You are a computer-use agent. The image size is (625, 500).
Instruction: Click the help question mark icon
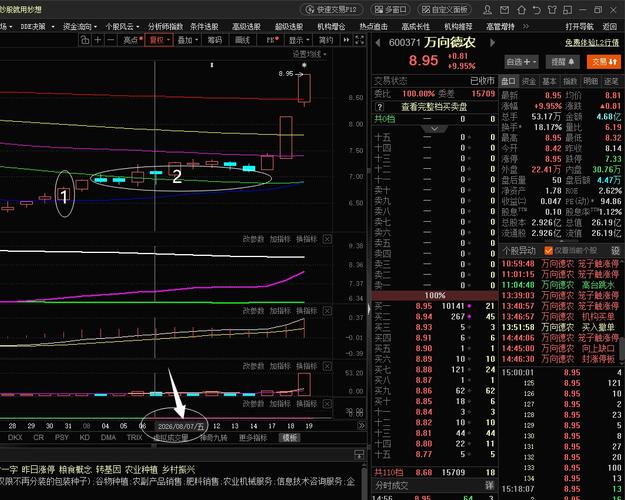[379, 107]
